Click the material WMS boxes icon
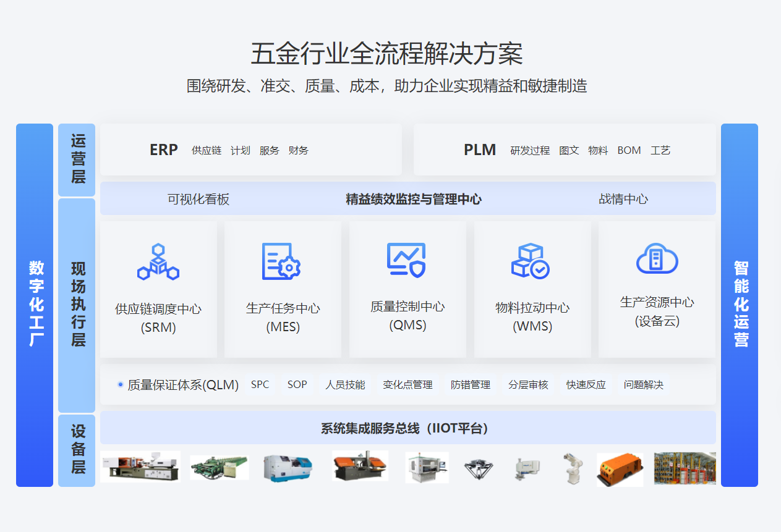The image size is (781, 532). (531, 261)
